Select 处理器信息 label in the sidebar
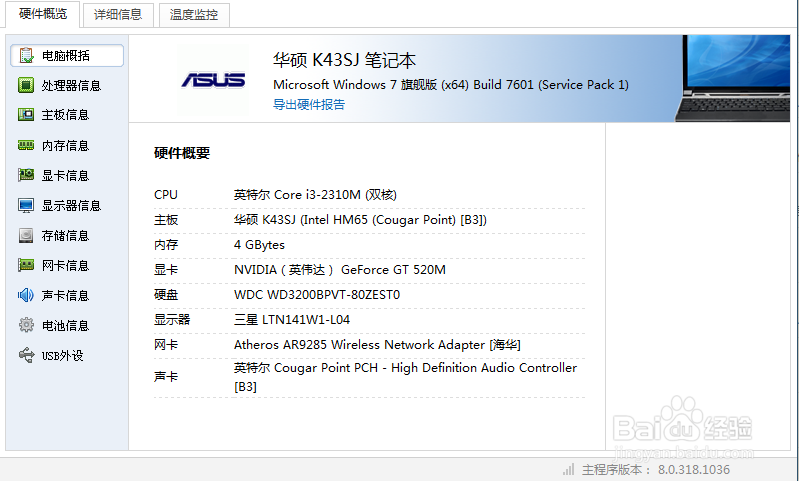799x481 pixels. pyautogui.click(x=71, y=86)
